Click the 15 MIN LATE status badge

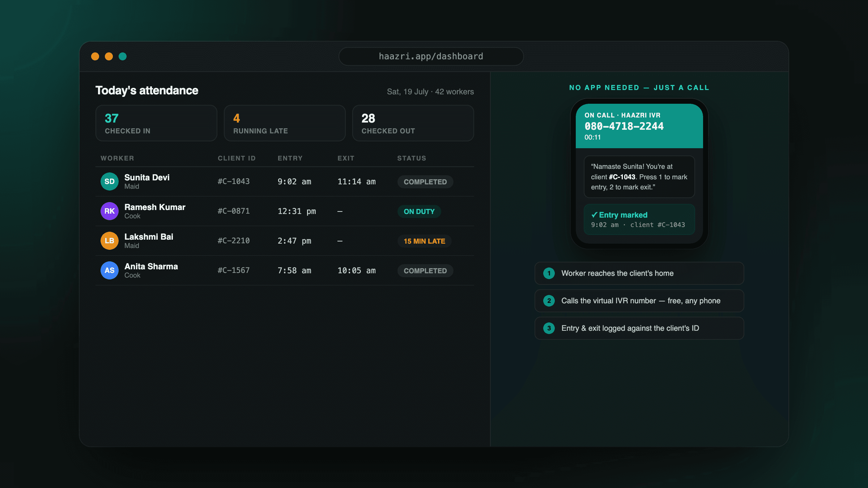425,241
